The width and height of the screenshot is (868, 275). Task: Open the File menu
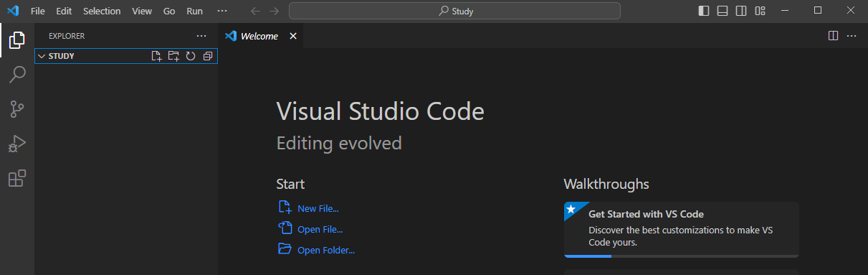pyautogui.click(x=38, y=11)
